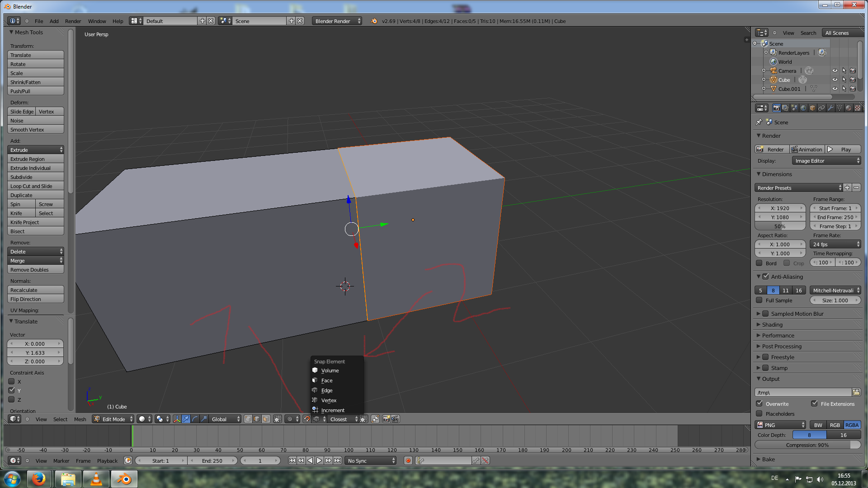Expand the Shading render panel
This screenshot has height=488, width=868.
tap(772, 324)
